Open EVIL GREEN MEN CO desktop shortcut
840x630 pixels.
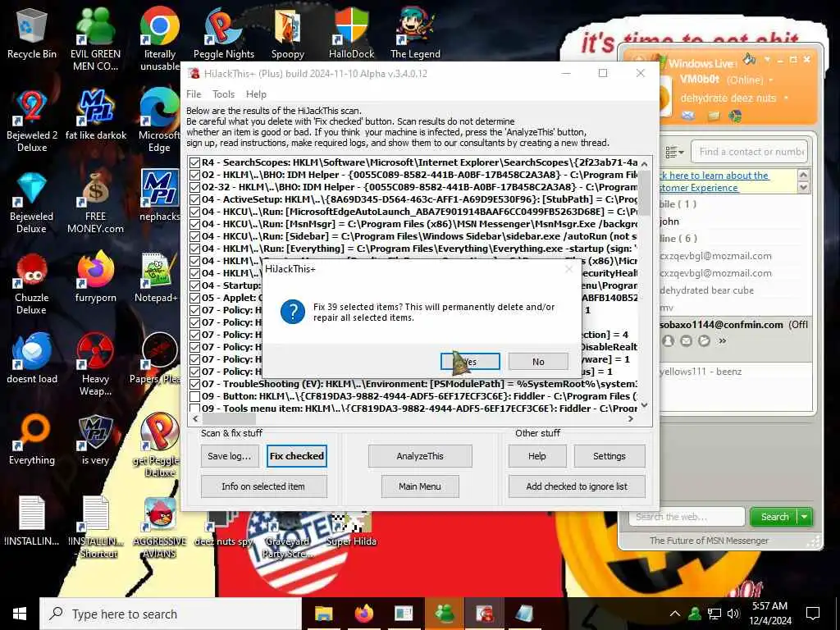click(95, 39)
